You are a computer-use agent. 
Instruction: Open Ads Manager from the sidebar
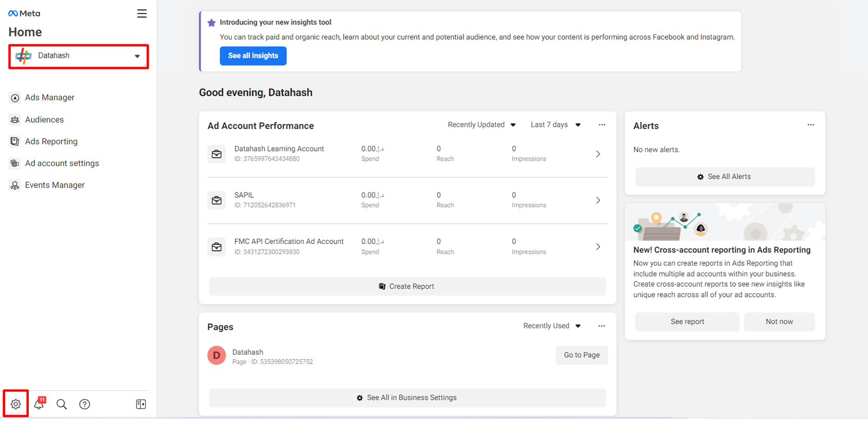click(50, 97)
